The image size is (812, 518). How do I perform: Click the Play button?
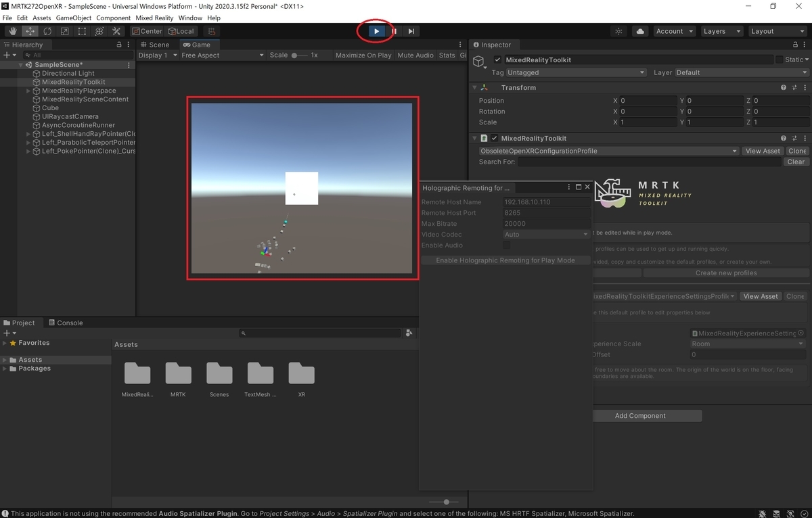click(x=377, y=31)
